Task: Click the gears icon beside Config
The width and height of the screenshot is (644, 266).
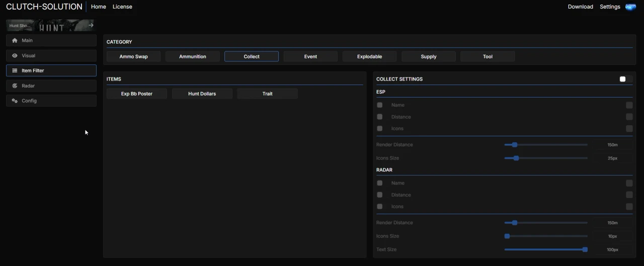Action: click(x=15, y=101)
